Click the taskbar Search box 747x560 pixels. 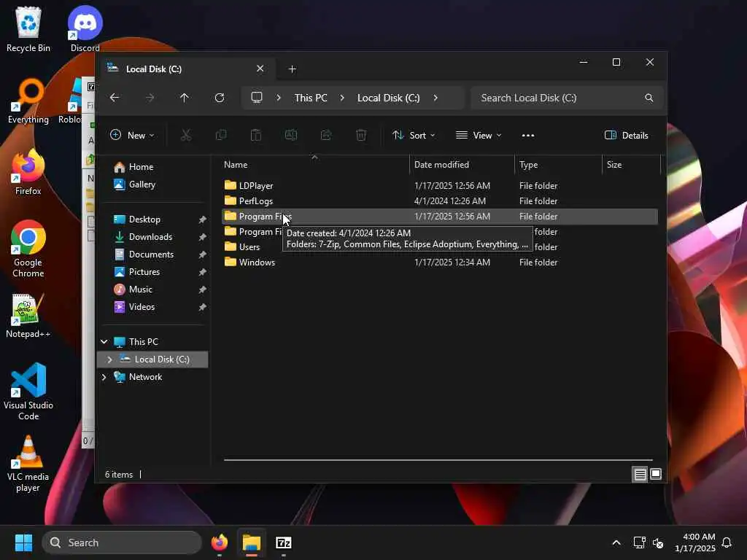[x=122, y=542]
